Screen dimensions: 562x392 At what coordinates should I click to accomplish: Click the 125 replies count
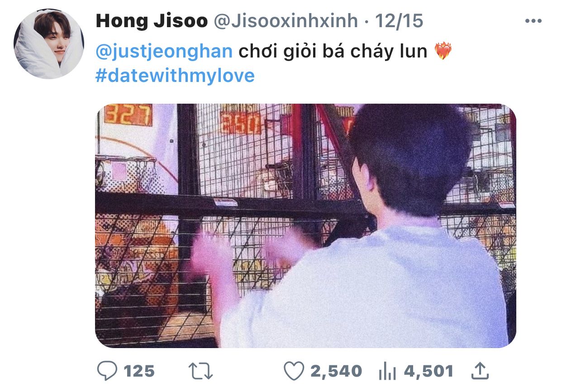tap(139, 372)
